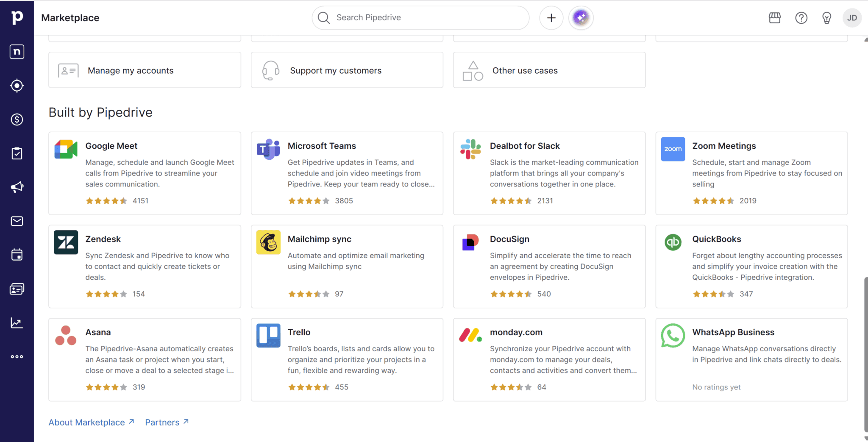Open the More three-dots sidebar menu
868x442 pixels.
pos(17,357)
